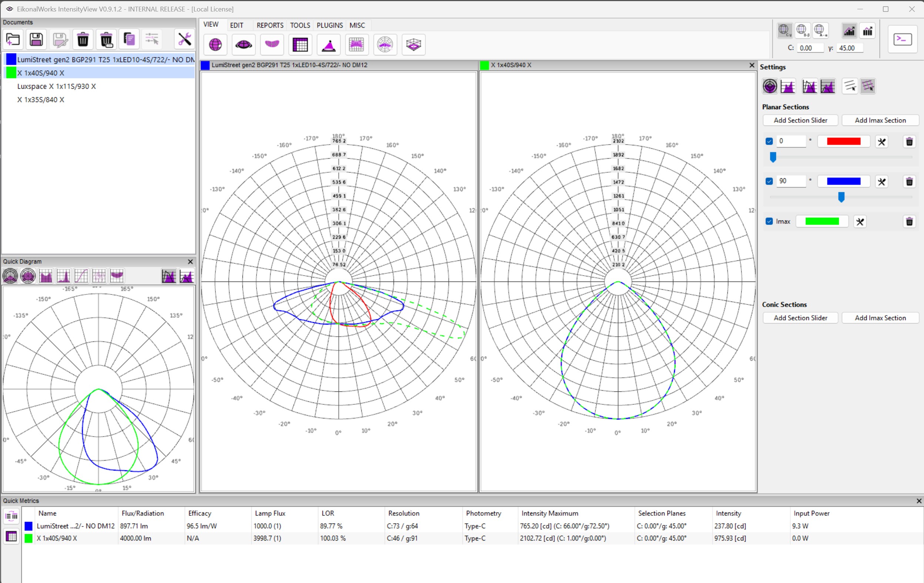924x583 pixels.
Task: Switch to the B-β coordinate system globe
Action: 802,31
